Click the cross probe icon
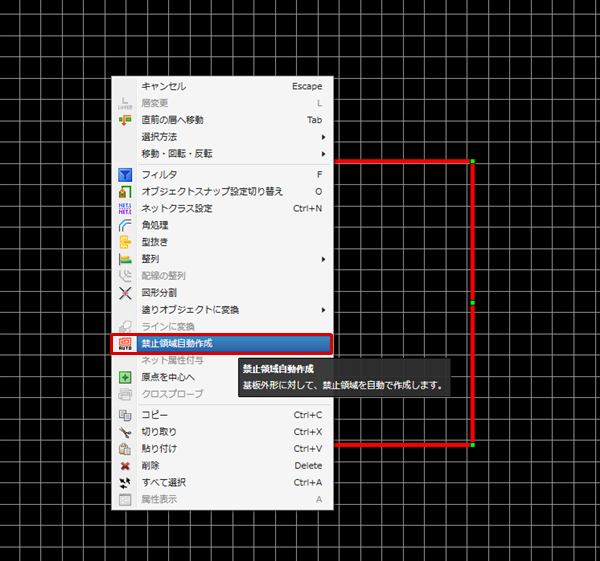 [125, 394]
